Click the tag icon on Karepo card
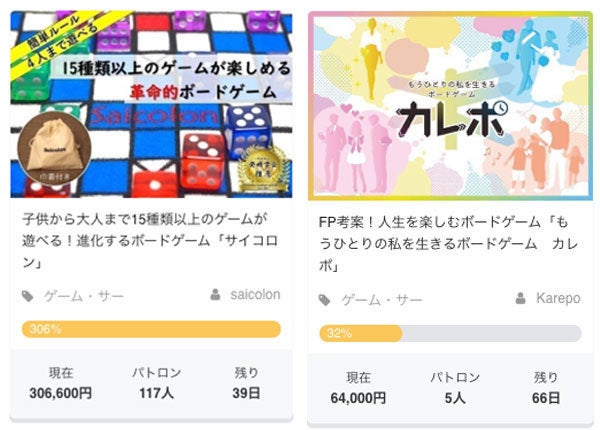Viewport: 600px width, 430px height. 325,300
